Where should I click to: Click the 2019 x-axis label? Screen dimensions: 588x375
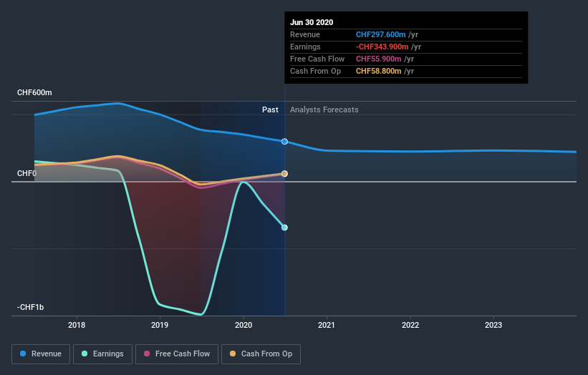click(160, 325)
